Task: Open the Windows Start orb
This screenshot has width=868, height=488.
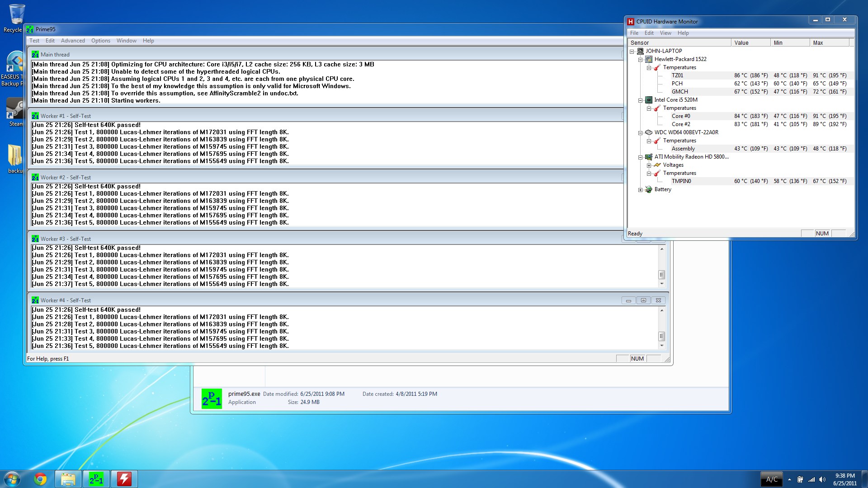Action: click(12, 479)
